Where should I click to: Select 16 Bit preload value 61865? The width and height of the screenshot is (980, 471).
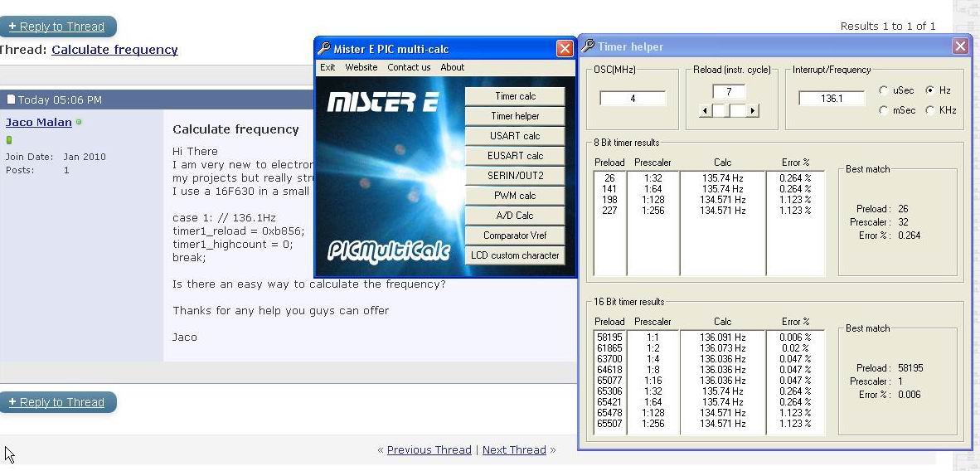pyautogui.click(x=609, y=348)
